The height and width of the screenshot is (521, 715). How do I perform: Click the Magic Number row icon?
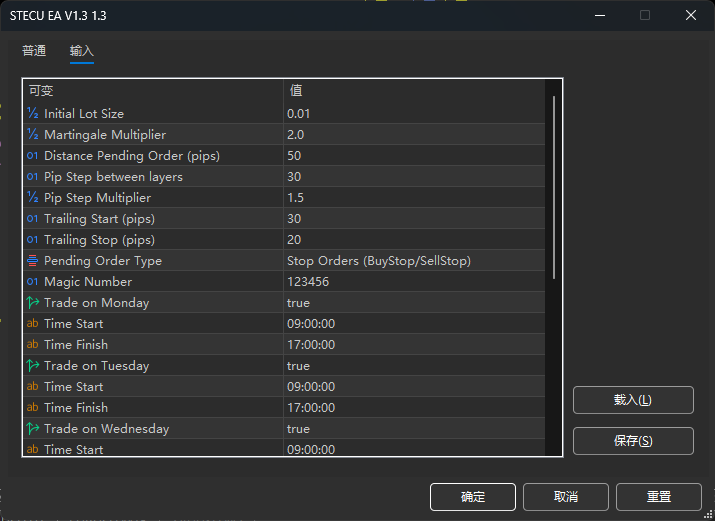32,282
